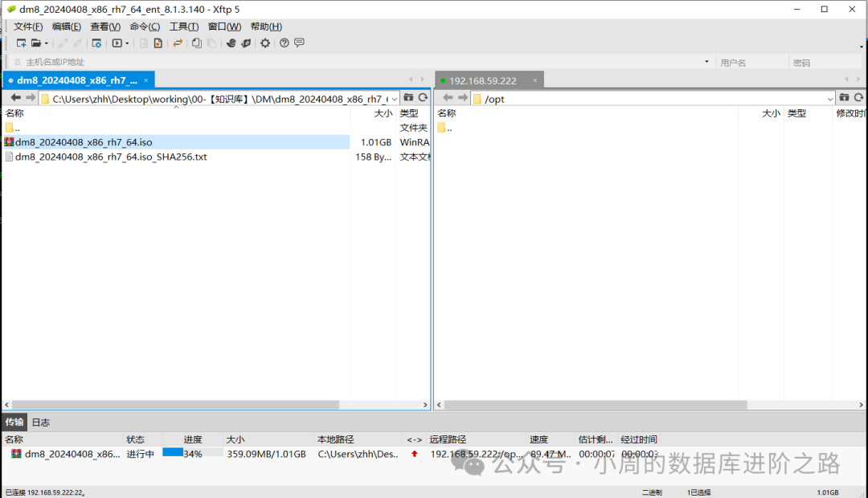Expand the remote /opt path dropdown
Screen dimensions: 868x498
[829, 99]
